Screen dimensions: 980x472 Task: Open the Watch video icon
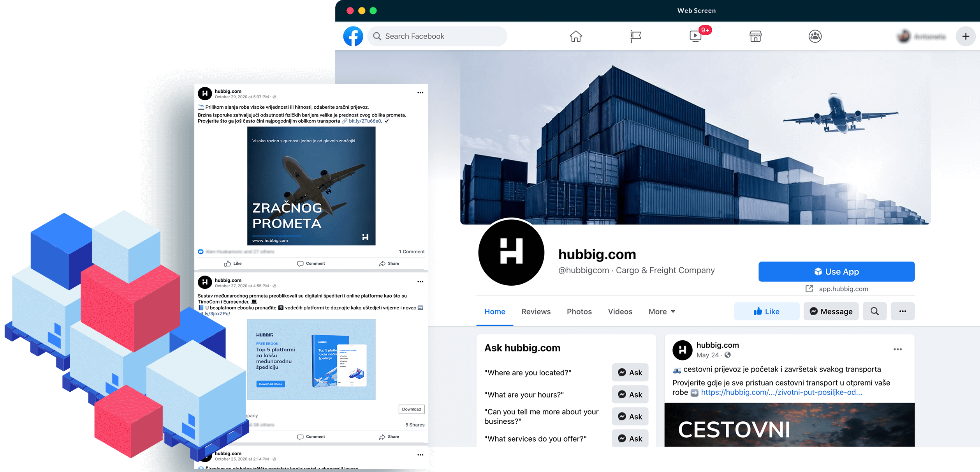[695, 36]
